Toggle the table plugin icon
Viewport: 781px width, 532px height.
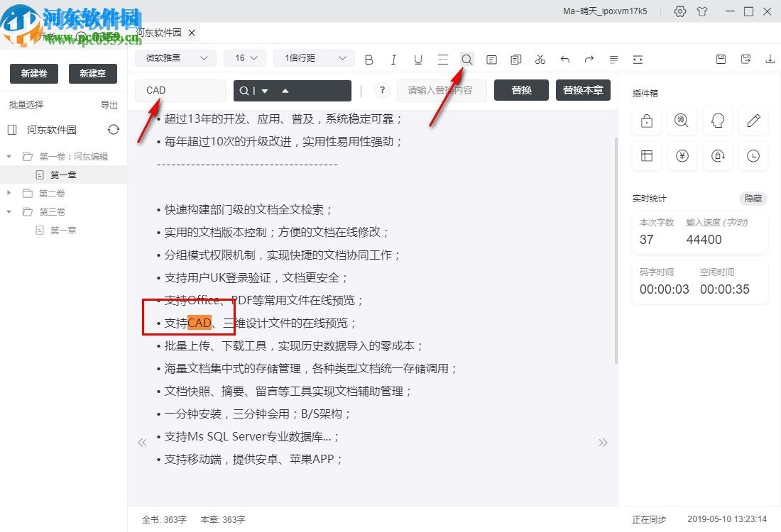click(x=646, y=156)
